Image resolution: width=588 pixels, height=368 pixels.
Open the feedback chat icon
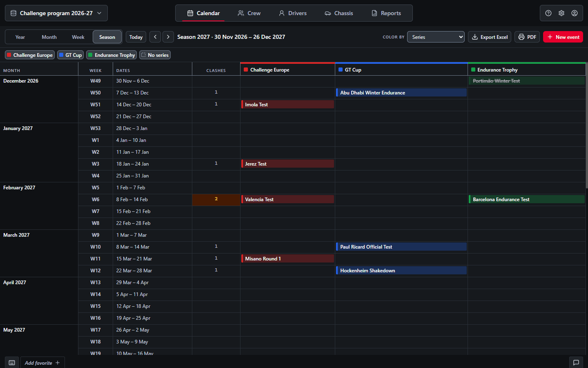[x=576, y=363]
